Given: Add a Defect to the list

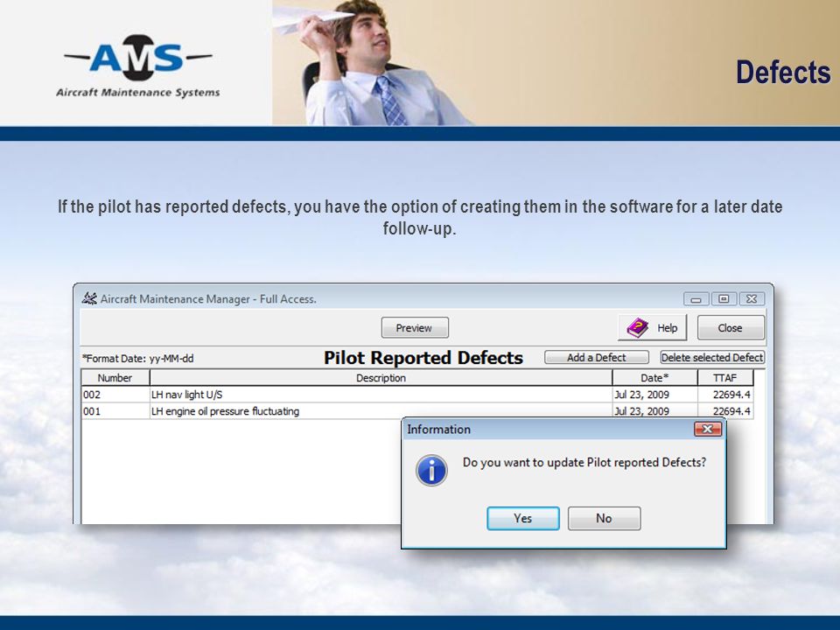Looking at the screenshot, I should [x=596, y=357].
